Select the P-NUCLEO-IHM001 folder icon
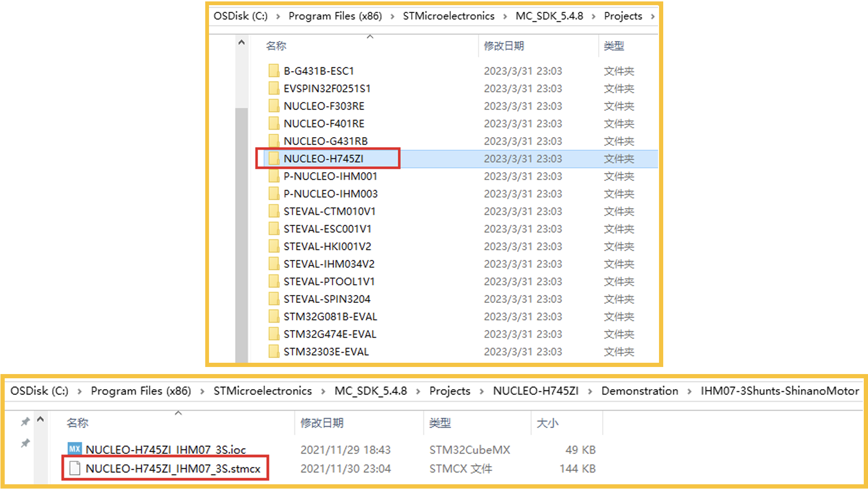868x489 pixels. click(273, 176)
